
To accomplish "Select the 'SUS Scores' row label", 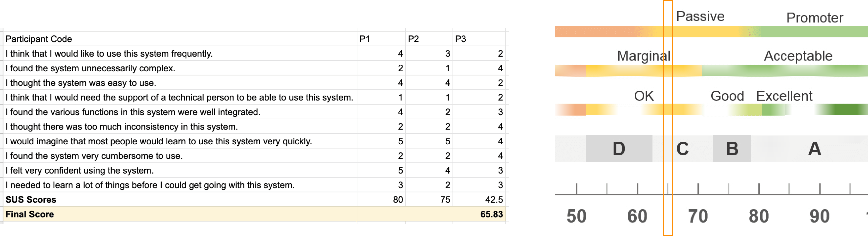I will (31, 200).
